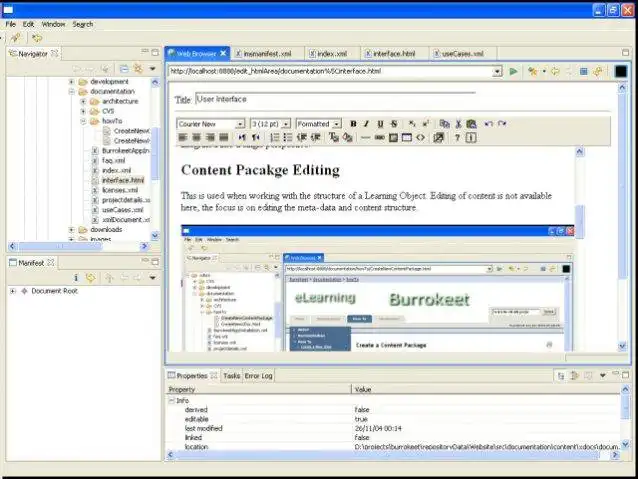Click the Link with Editor icon in Navigator
638x479 pixels.
[x=138, y=69]
